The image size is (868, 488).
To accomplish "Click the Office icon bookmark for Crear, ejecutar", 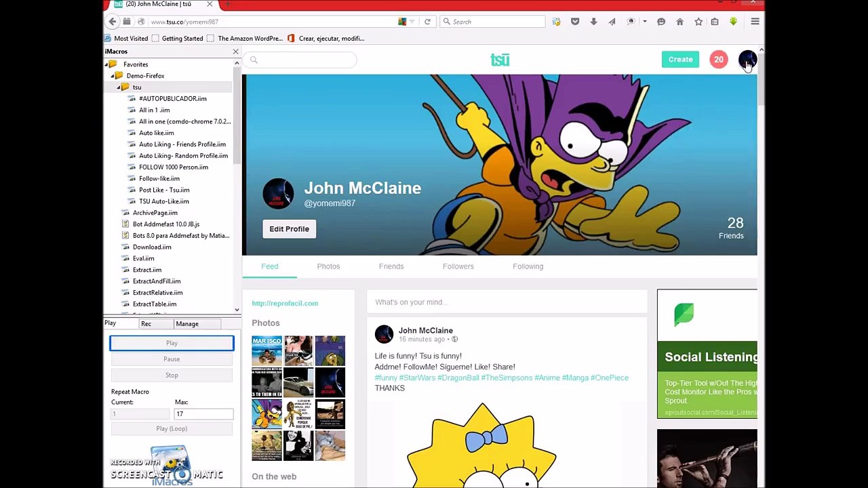I will 291,39.
